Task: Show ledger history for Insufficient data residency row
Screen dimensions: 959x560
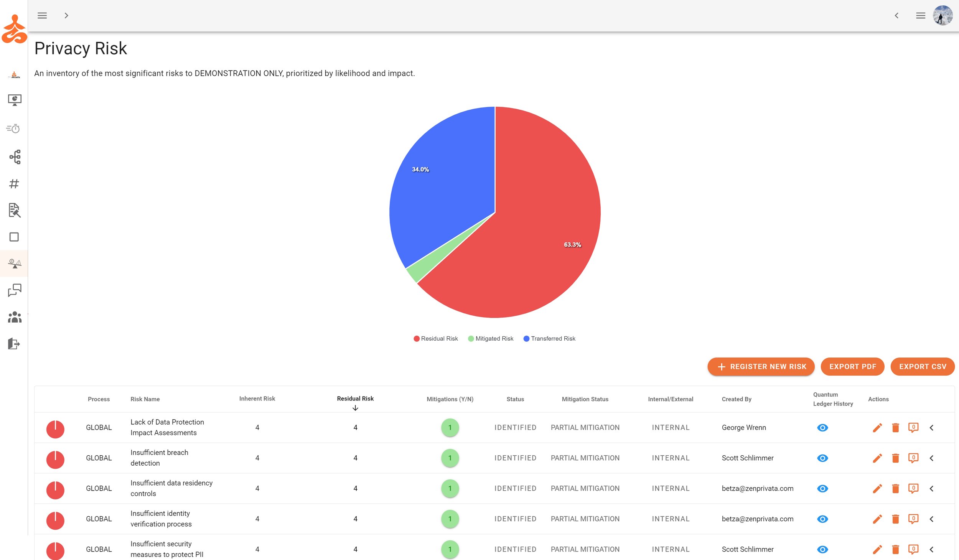Action: pos(822,489)
